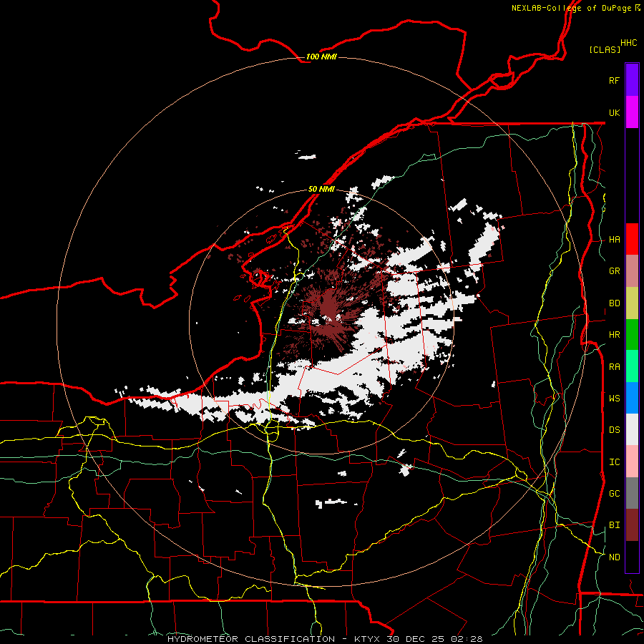Viewport: 644px width, 644px height.
Task: Click the HA red legend swatch
Action: pos(632,238)
